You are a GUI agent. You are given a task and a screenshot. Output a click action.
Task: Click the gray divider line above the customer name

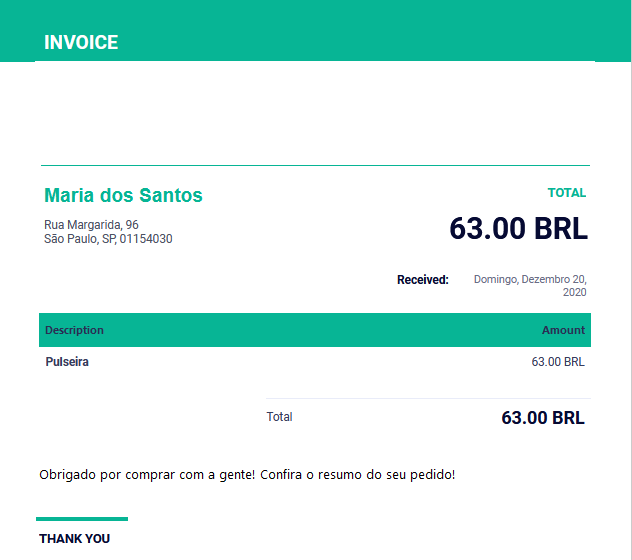315,165
